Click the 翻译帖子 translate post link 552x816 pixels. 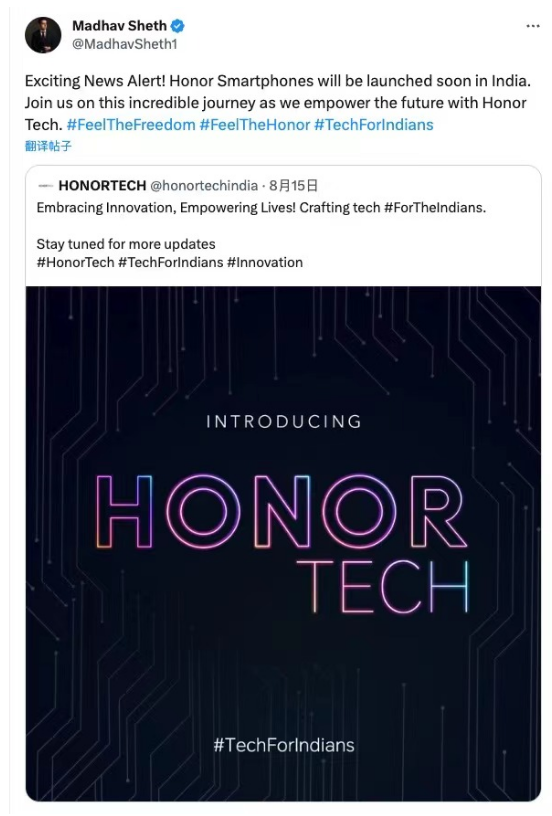[x=48, y=146]
